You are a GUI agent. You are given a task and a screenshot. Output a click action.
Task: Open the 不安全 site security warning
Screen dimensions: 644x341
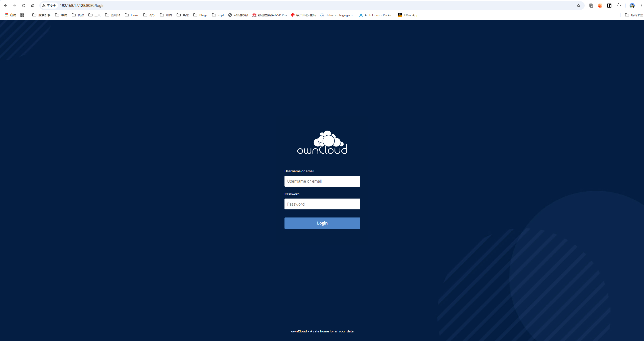pos(49,6)
